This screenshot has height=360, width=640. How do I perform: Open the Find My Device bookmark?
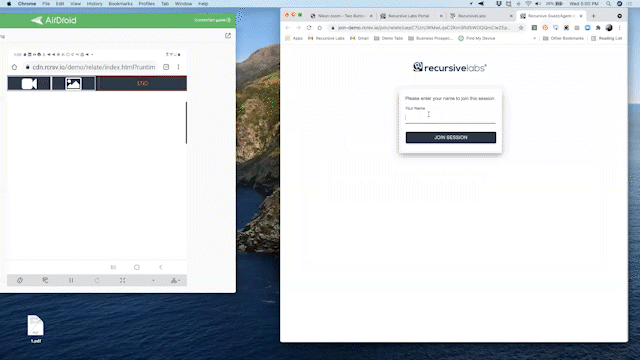(x=476, y=38)
